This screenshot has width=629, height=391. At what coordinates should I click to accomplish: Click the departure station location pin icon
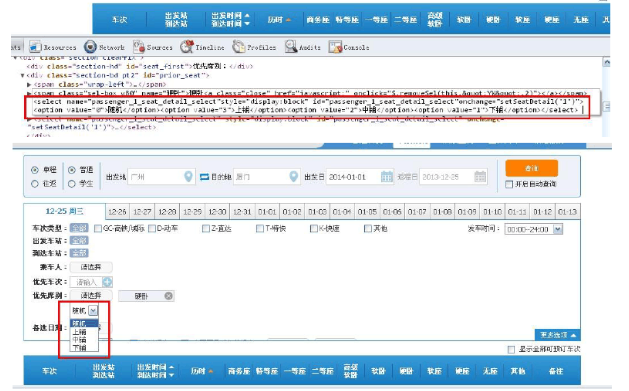click(188, 176)
